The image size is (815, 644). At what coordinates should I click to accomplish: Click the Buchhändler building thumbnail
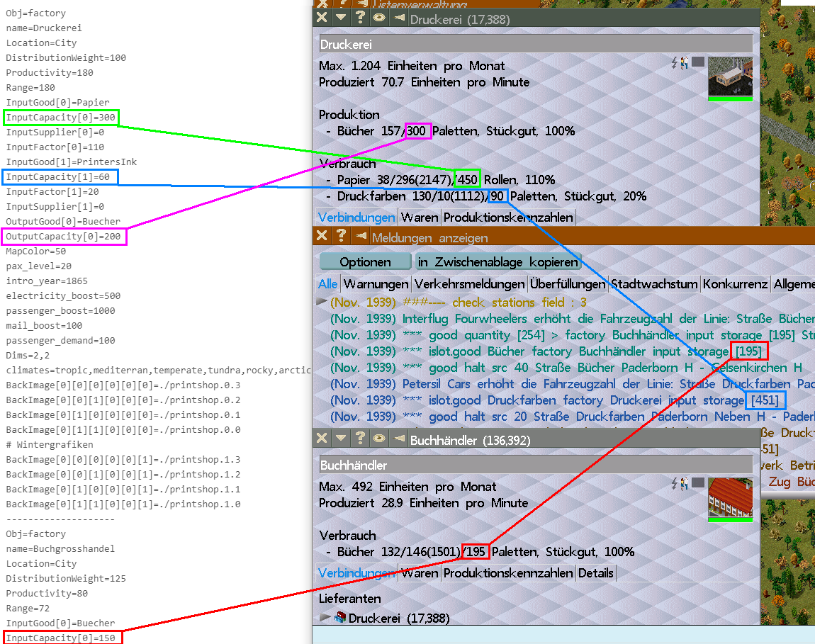coord(730,496)
